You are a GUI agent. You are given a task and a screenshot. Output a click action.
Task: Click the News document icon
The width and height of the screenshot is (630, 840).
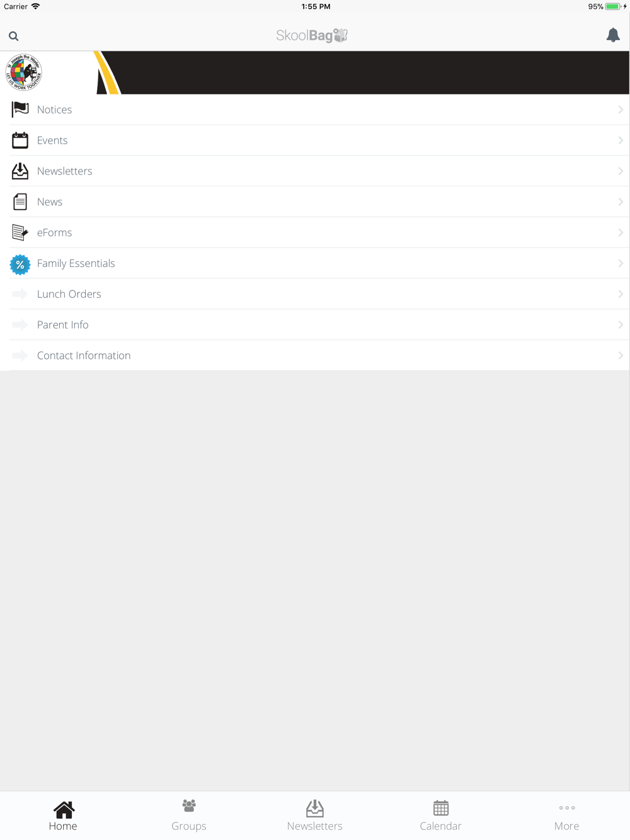coord(20,201)
